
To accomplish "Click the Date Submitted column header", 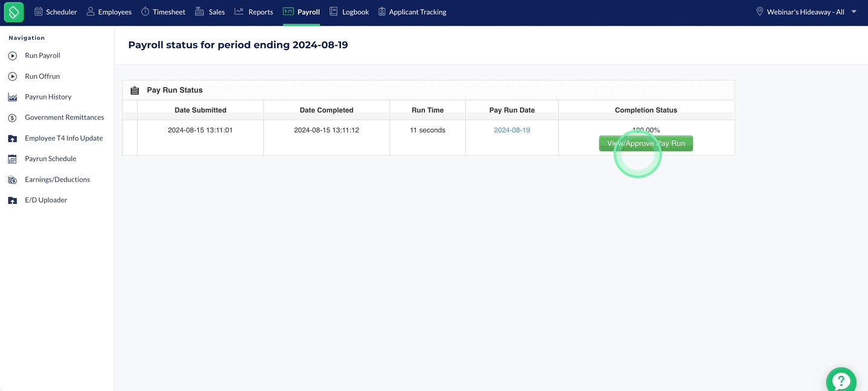I will [200, 110].
